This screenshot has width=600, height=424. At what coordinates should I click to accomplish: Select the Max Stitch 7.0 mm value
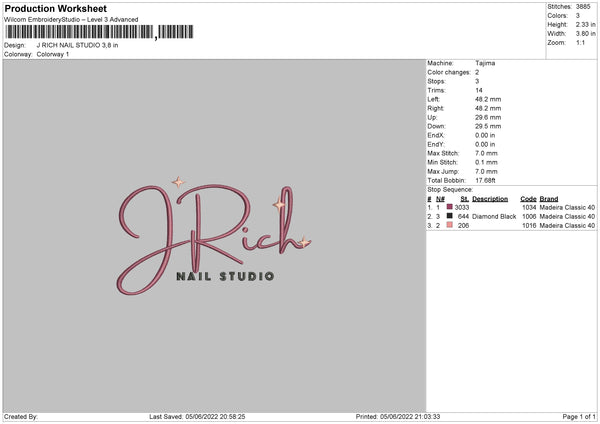486,153
